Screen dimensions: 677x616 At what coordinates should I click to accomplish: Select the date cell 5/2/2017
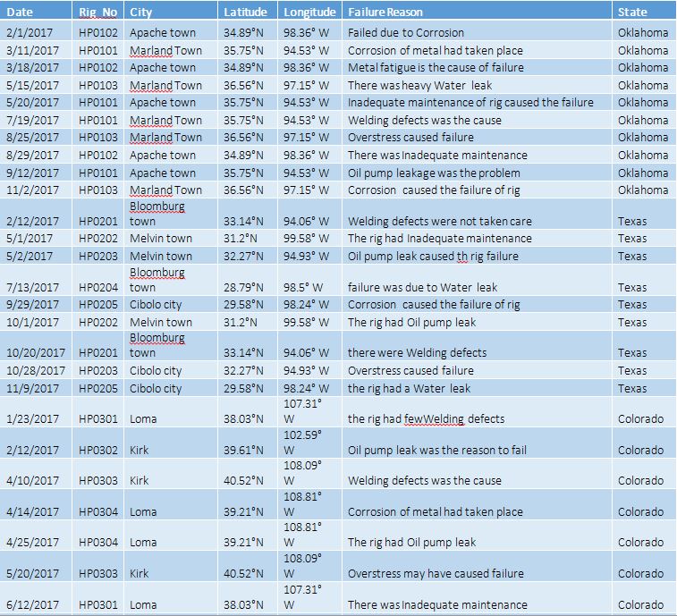tap(36, 256)
